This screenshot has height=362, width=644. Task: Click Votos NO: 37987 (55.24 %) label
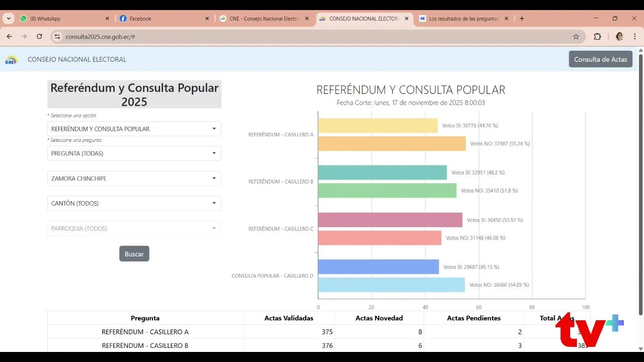pos(500,143)
